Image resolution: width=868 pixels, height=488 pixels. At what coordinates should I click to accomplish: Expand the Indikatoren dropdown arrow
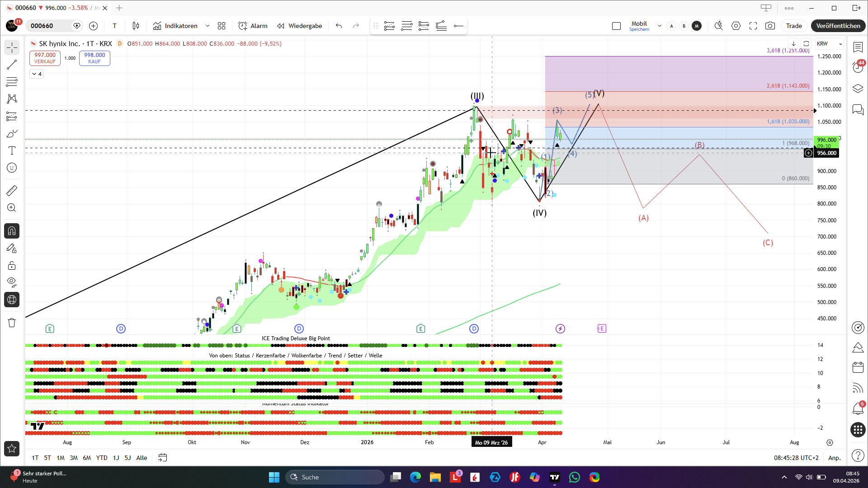tap(208, 26)
